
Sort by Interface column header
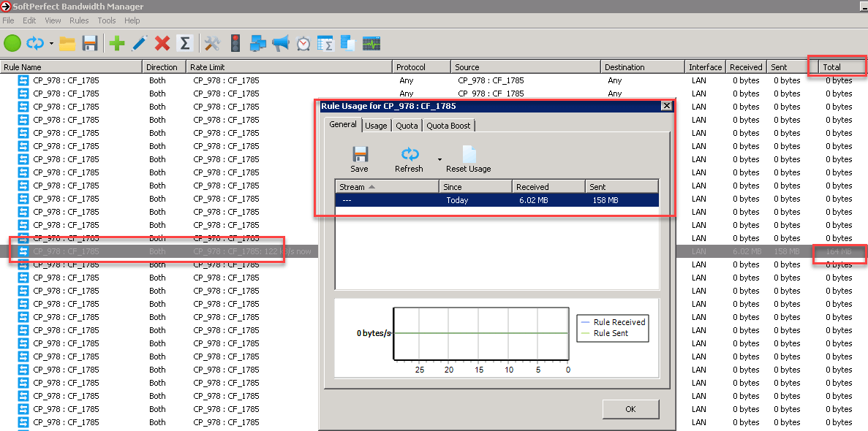coord(705,67)
